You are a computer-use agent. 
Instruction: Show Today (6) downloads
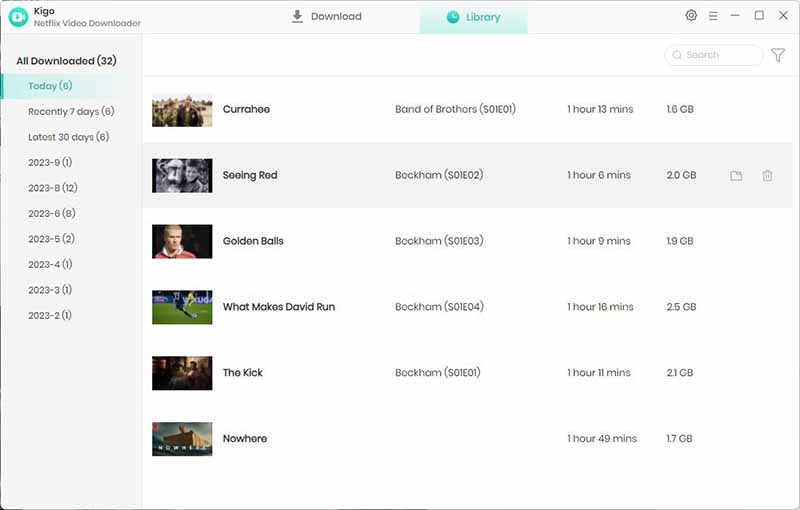coord(50,86)
